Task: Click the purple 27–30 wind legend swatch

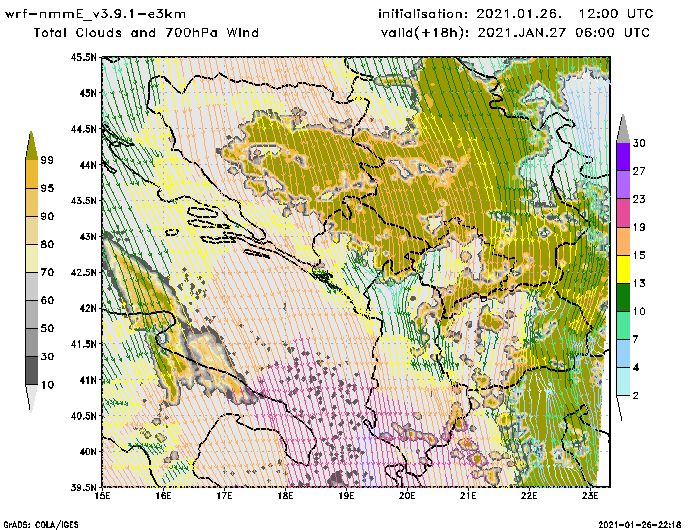Action: (623, 157)
